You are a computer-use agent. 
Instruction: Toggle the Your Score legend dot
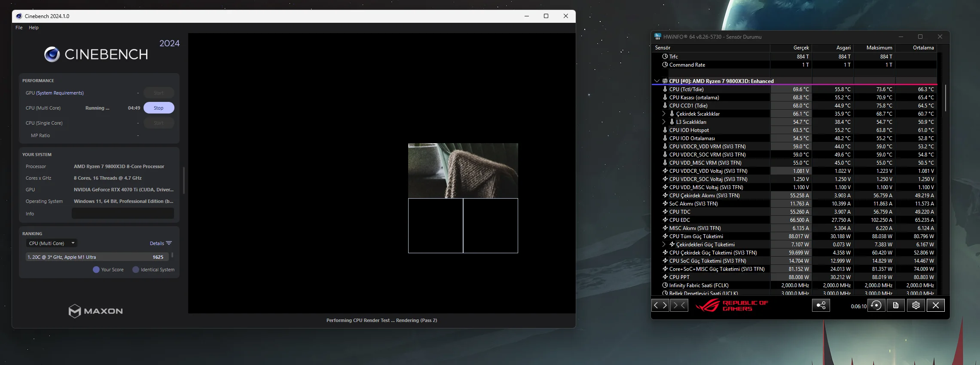tap(96, 270)
